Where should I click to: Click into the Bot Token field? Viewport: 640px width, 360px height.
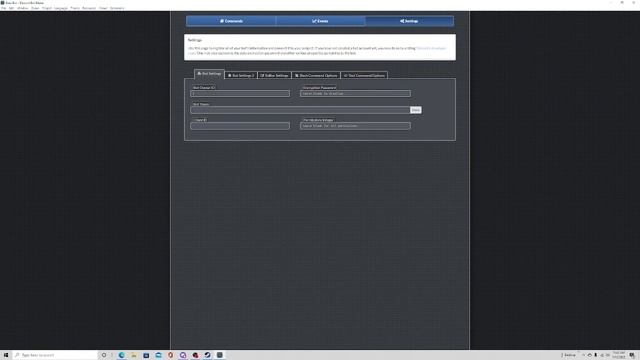coord(300,110)
